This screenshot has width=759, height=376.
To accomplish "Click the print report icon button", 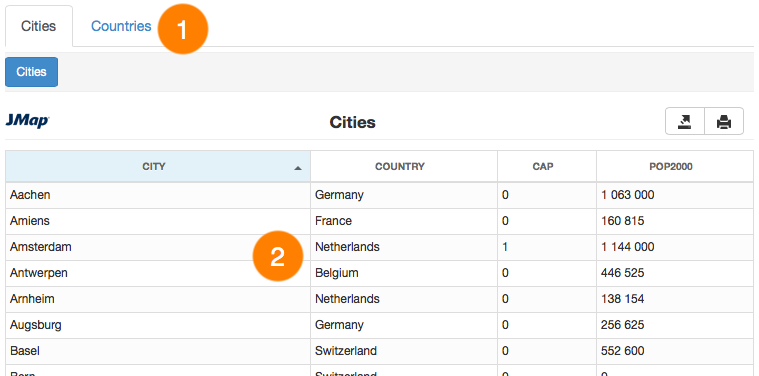I will (x=724, y=121).
